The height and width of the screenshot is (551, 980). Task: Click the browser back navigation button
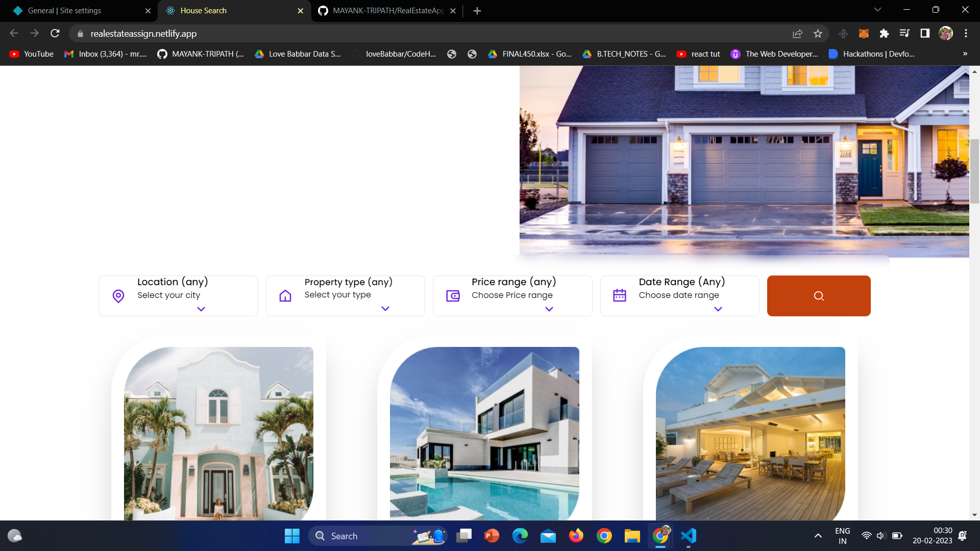click(13, 33)
